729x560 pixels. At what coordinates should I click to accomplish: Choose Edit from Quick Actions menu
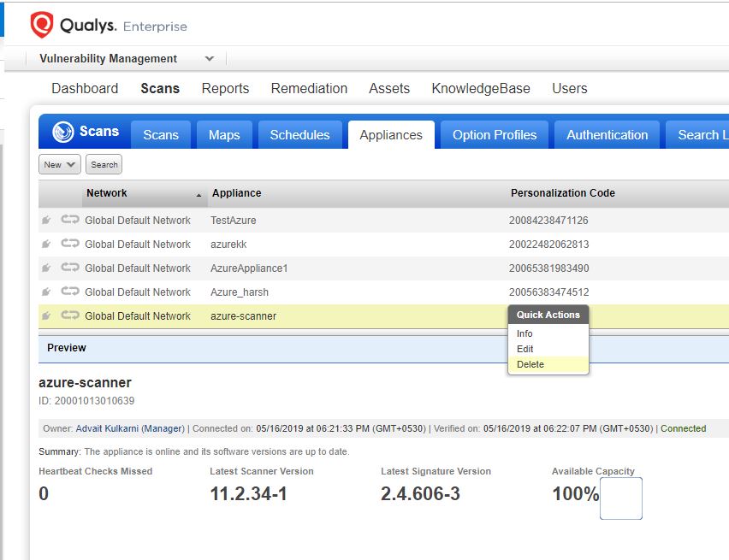(x=525, y=349)
